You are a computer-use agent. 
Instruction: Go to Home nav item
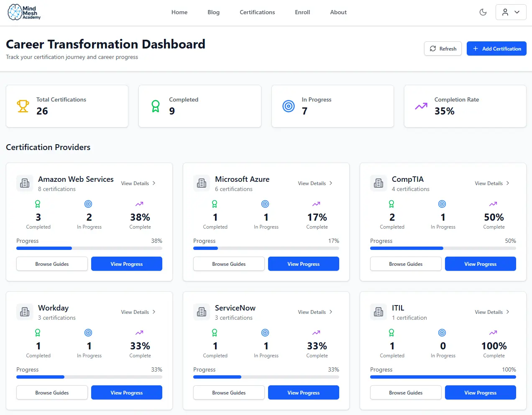[x=179, y=12]
